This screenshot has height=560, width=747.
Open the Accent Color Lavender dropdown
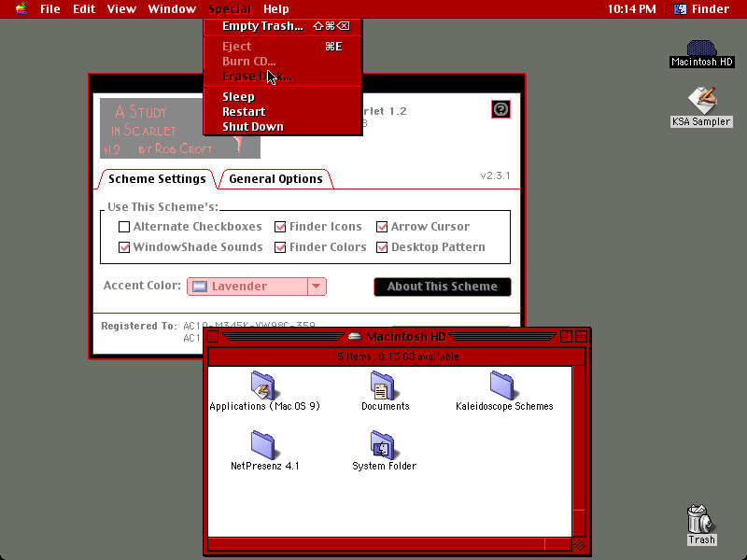pyautogui.click(x=256, y=287)
